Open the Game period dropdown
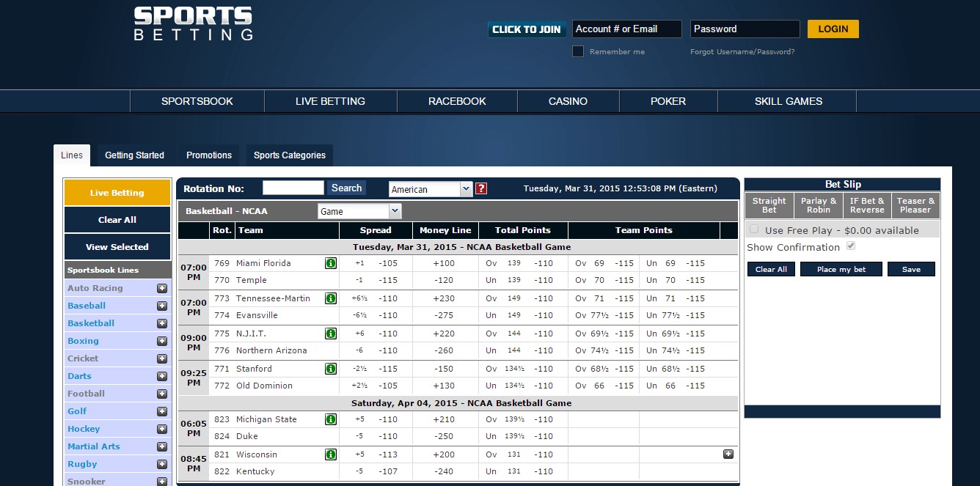Screen dimensions: 980x486 click(359, 211)
